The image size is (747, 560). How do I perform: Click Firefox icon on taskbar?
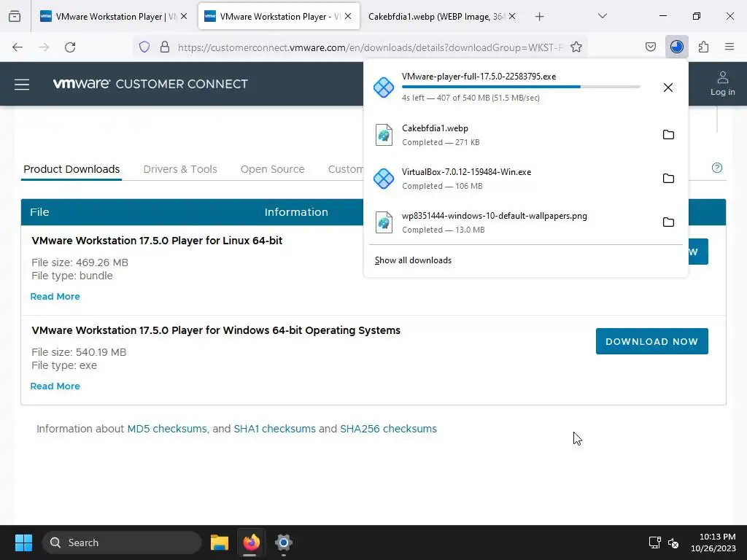pyautogui.click(x=252, y=542)
